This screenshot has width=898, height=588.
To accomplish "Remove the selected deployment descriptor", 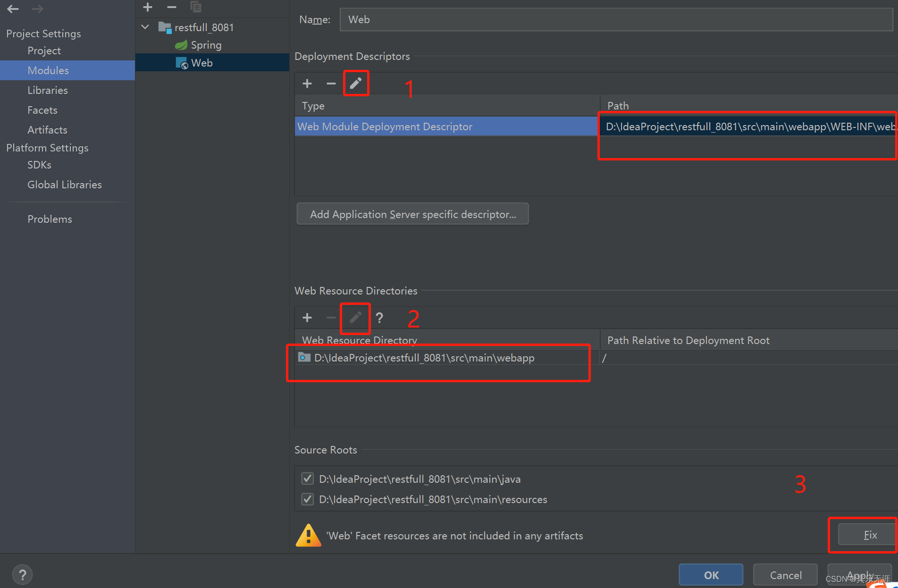I will click(331, 84).
